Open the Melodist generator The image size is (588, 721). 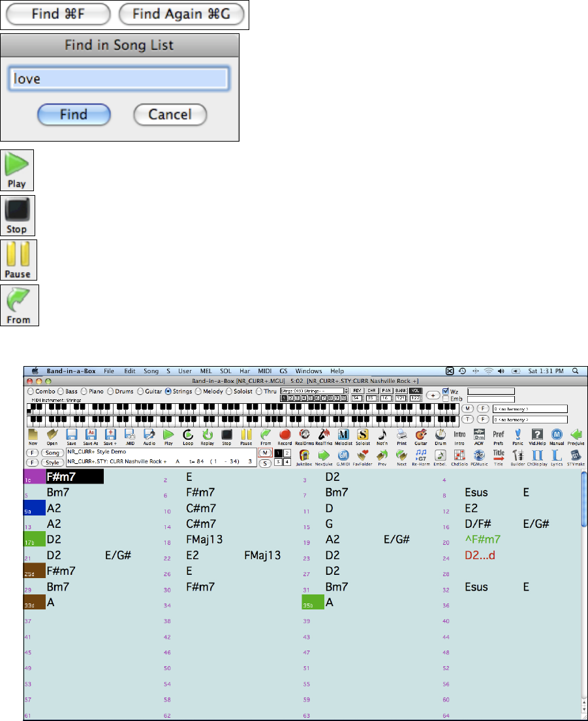pyautogui.click(x=343, y=437)
